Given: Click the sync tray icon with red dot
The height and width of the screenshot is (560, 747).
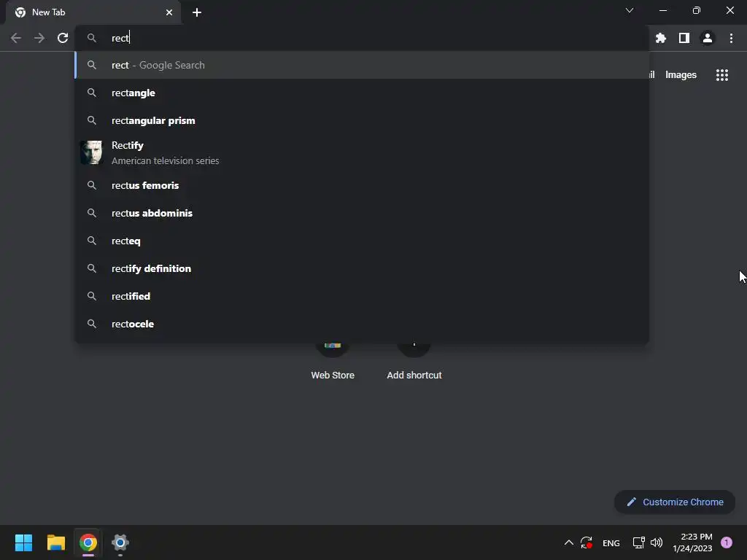Looking at the screenshot, I should click(587, 542).
